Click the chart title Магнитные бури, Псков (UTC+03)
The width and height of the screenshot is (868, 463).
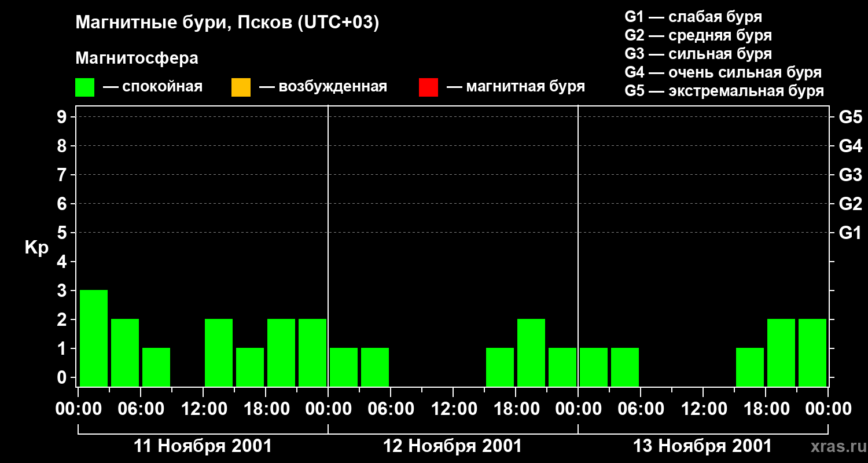[x=227, y=23]
